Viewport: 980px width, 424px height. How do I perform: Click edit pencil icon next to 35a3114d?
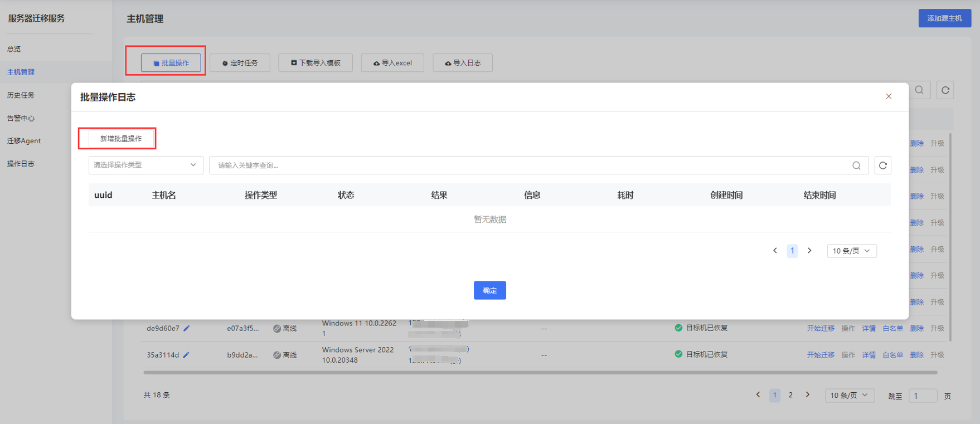click(x=186, y=355)
